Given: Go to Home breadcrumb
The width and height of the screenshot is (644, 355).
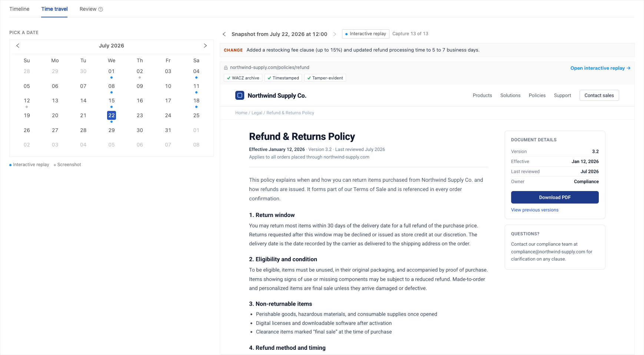Looking at the screenshot, I should pos(241,113).
